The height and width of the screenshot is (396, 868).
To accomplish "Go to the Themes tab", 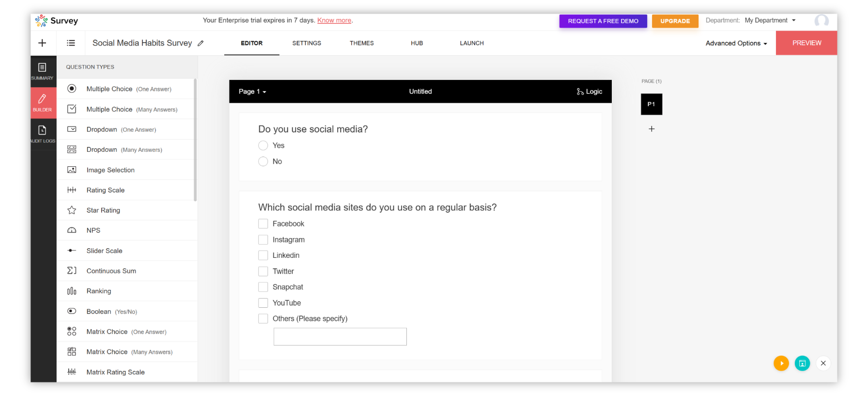I will 361,43.
